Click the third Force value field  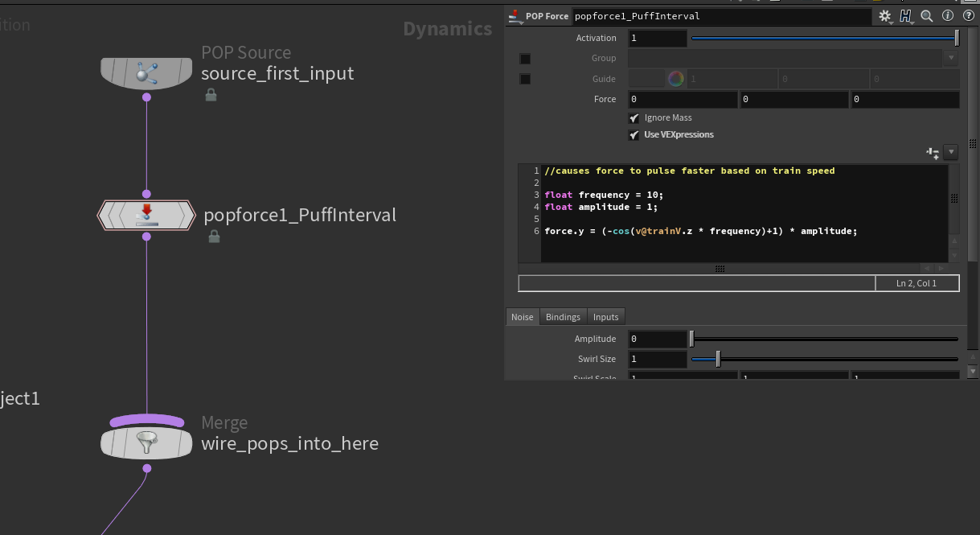[x=905, y=100]
